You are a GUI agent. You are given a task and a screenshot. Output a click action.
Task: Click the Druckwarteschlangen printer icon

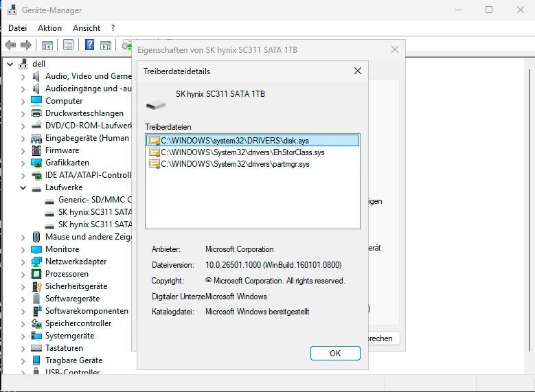(36, 113)
